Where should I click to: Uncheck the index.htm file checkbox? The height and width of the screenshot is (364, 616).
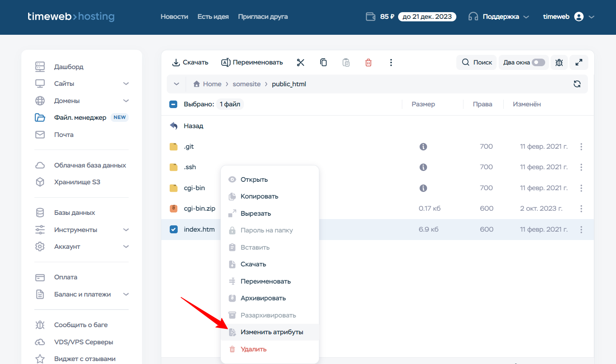click(x=173, y=230)
